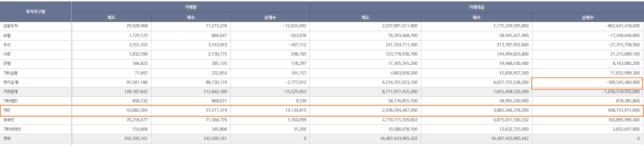The image size is (644, 145).
Task: Select the 전체 row label
Action: pyautogui.click(x=7, y=138)
